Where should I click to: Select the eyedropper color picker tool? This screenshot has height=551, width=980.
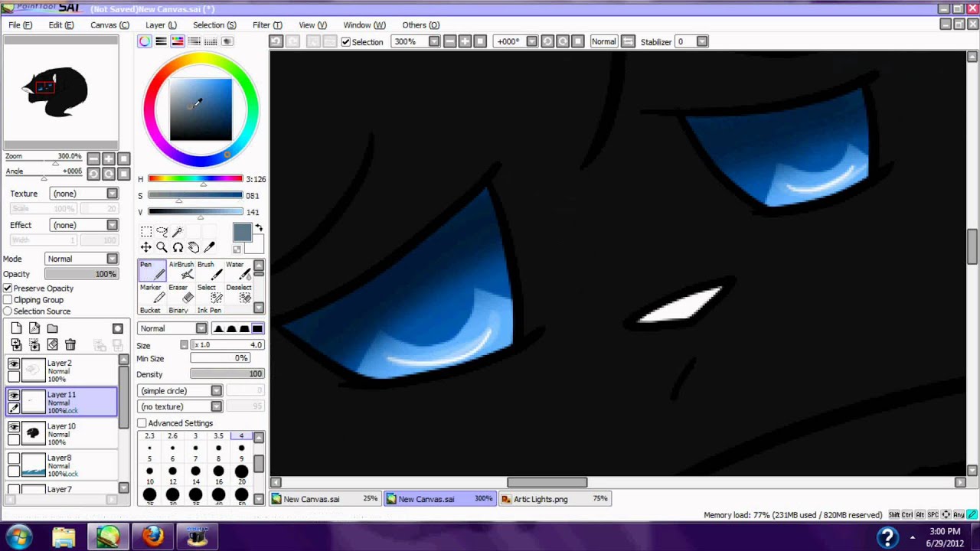[210, 247]
